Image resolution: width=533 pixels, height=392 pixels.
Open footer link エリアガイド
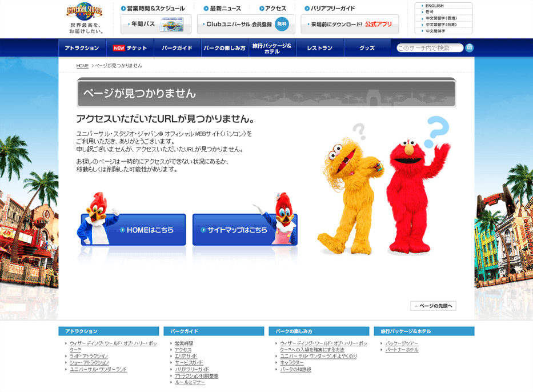pos(186,356)
